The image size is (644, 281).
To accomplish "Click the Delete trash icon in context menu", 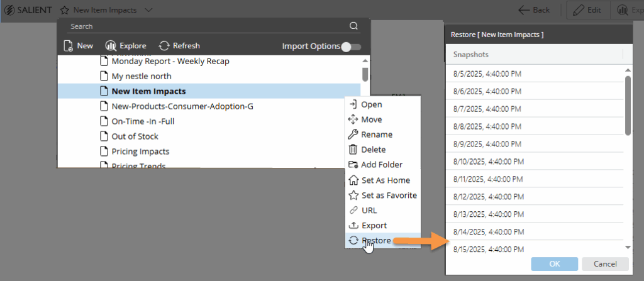I will (x=353, y=150).
